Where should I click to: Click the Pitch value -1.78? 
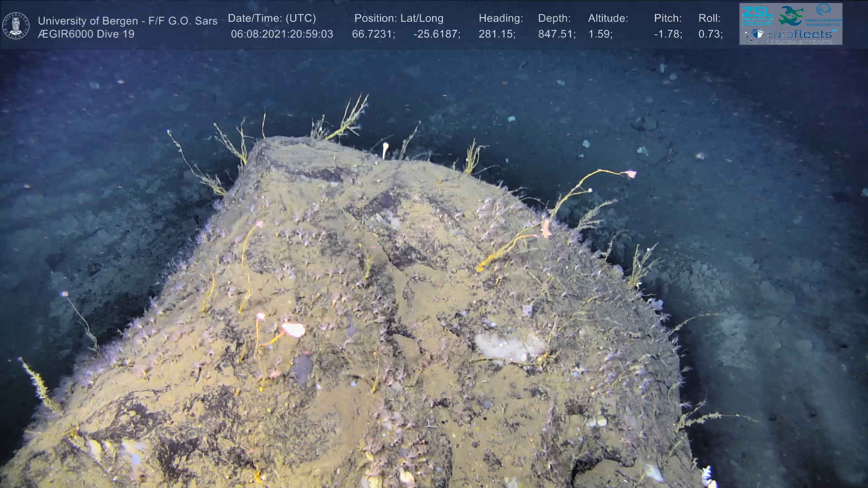[667, 34]
